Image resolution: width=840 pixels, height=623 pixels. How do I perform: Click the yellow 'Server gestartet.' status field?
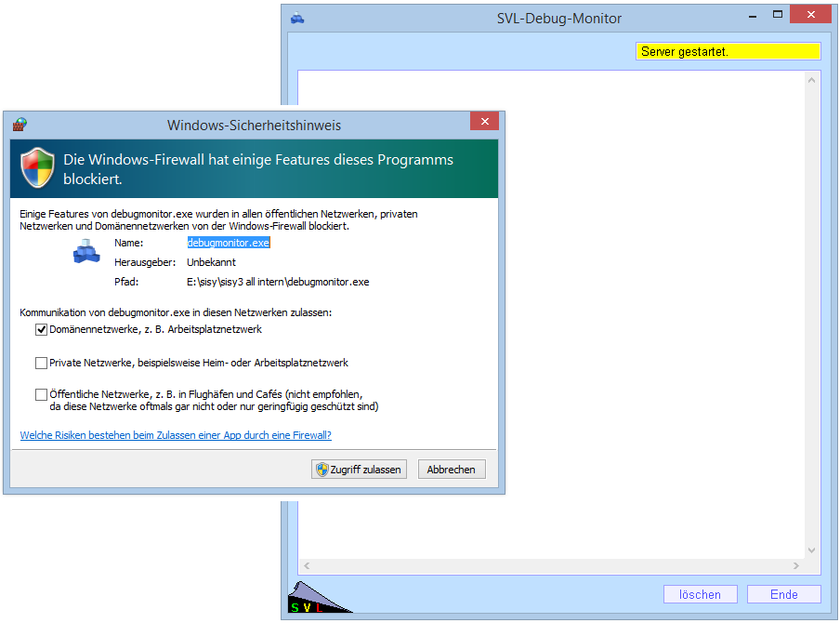(x=728, y=52)
